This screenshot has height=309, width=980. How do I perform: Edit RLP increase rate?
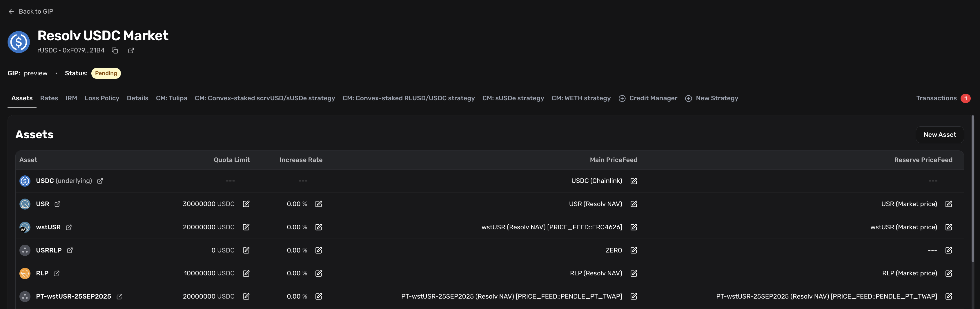click(318, 273)
